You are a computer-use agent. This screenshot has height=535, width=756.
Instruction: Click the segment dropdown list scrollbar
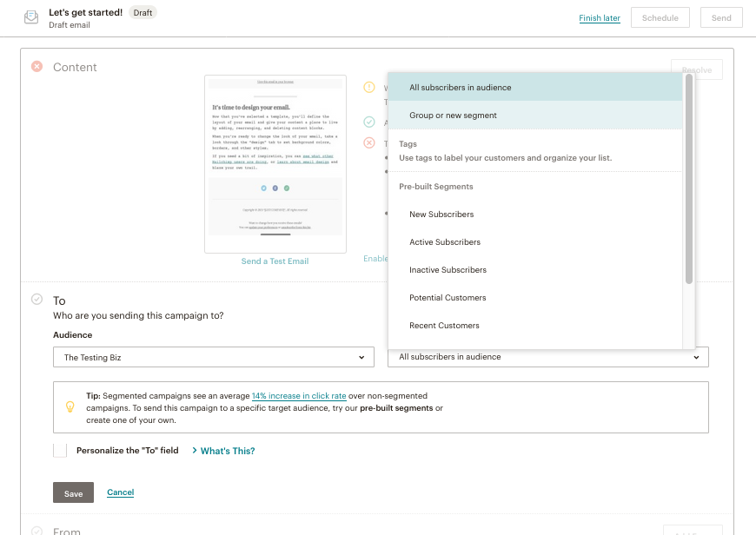click(x=689, y=179)
